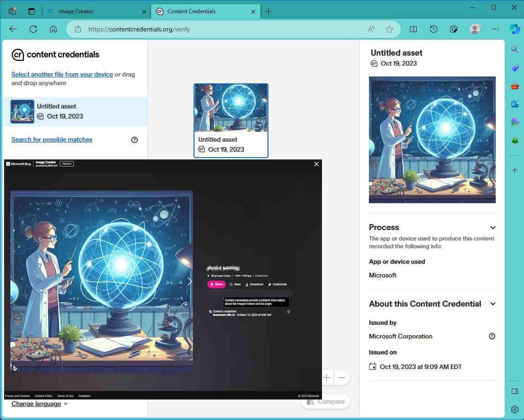Favorite the current page with the star
The width and height of the screenshot is (524, 420).
(390, 29)
